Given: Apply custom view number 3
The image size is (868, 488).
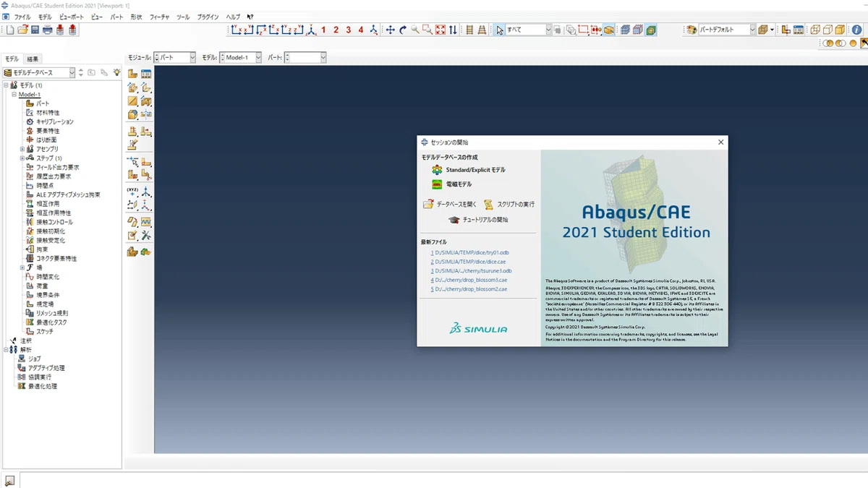Looking at the screenshot, I should [349, 30].
